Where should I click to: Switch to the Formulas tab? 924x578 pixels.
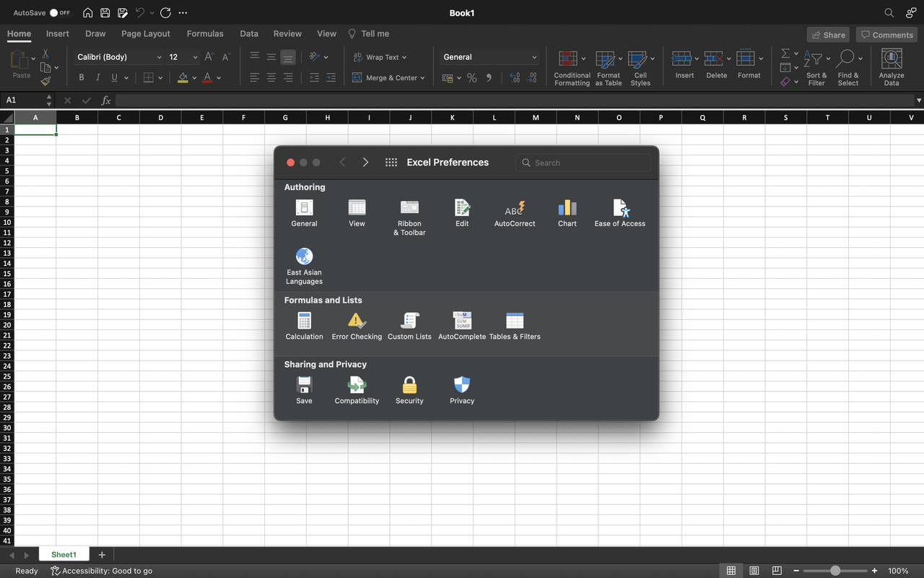tap(205, 33)
